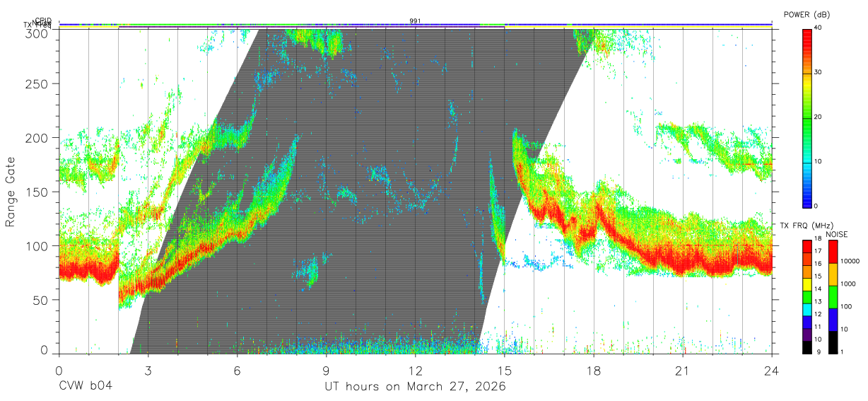Image resolution: width=868 pixels, height=401 pixels.
Task: Click the 10000 noise level label
Action: 851,262
